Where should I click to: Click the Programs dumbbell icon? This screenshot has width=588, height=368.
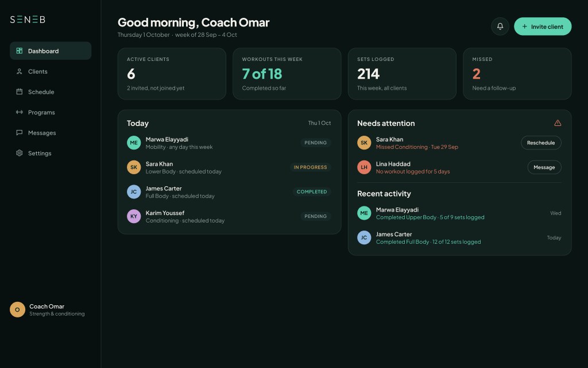[20, 112]
